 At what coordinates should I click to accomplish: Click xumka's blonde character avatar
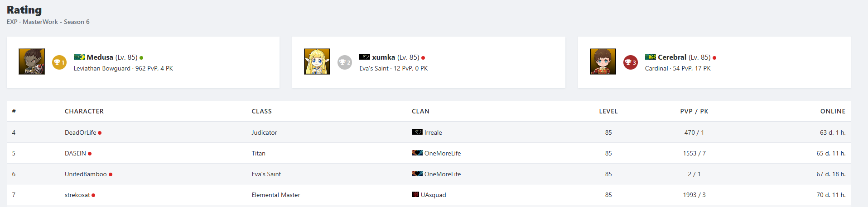[317, 61]
